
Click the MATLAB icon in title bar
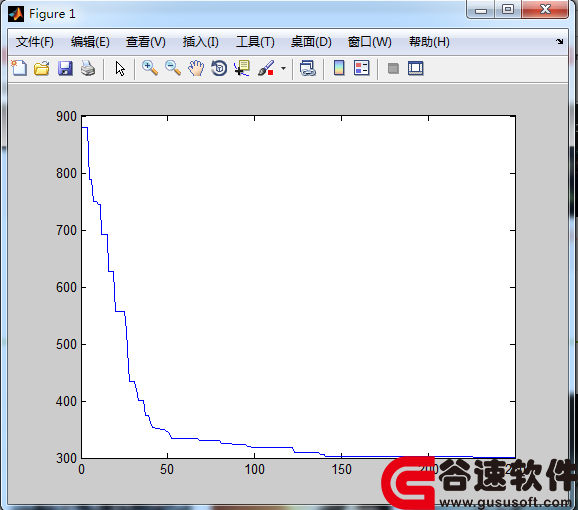16,14
